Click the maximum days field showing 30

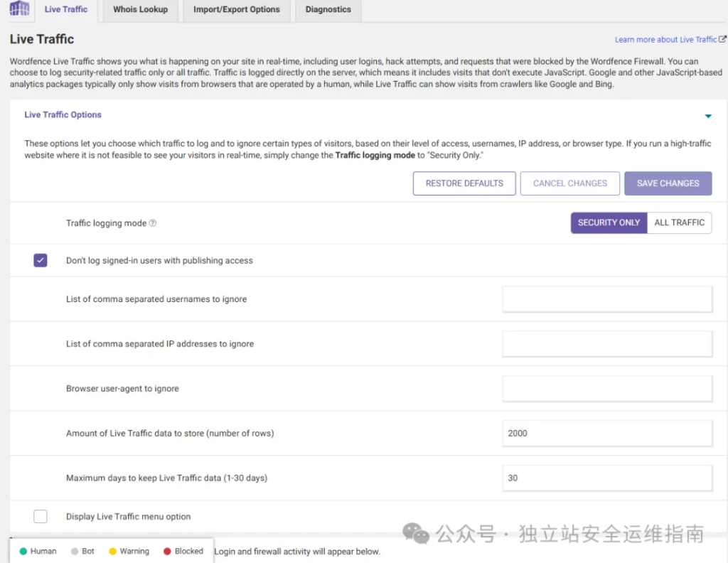tap(607, 478)
